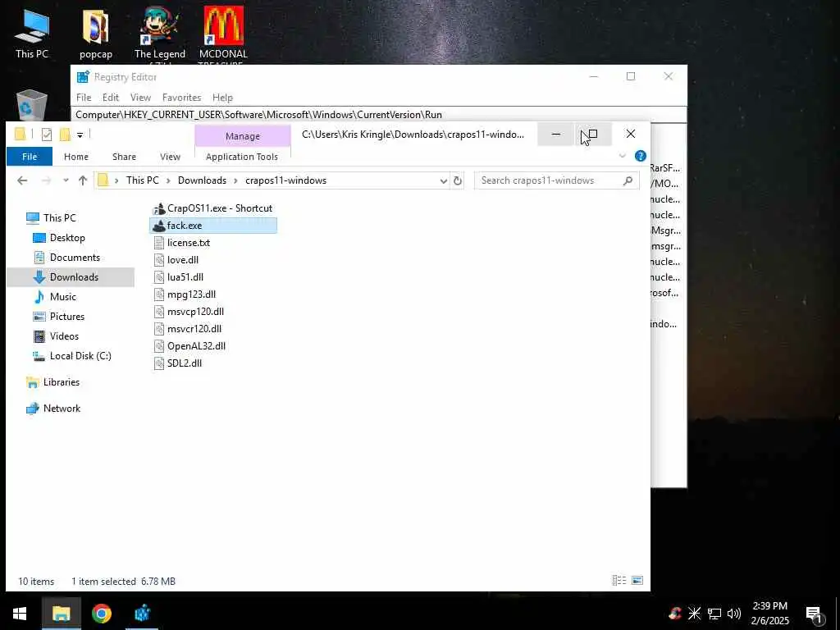Click Downloads in the address breadcrumb
The image size is (840, 630).
[x=202, y=180]
